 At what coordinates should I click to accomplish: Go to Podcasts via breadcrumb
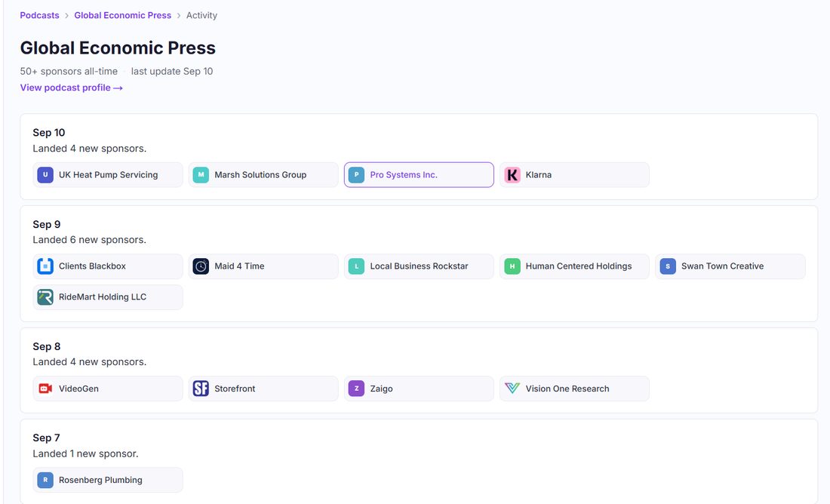click(x=40, y=15)
